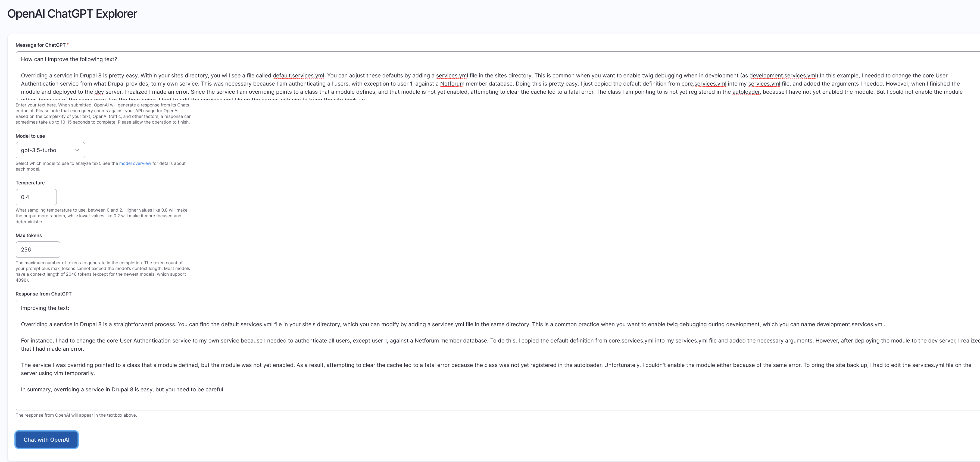
Task: Click 'In summary' sentence in response box
Action: (122, 389)
